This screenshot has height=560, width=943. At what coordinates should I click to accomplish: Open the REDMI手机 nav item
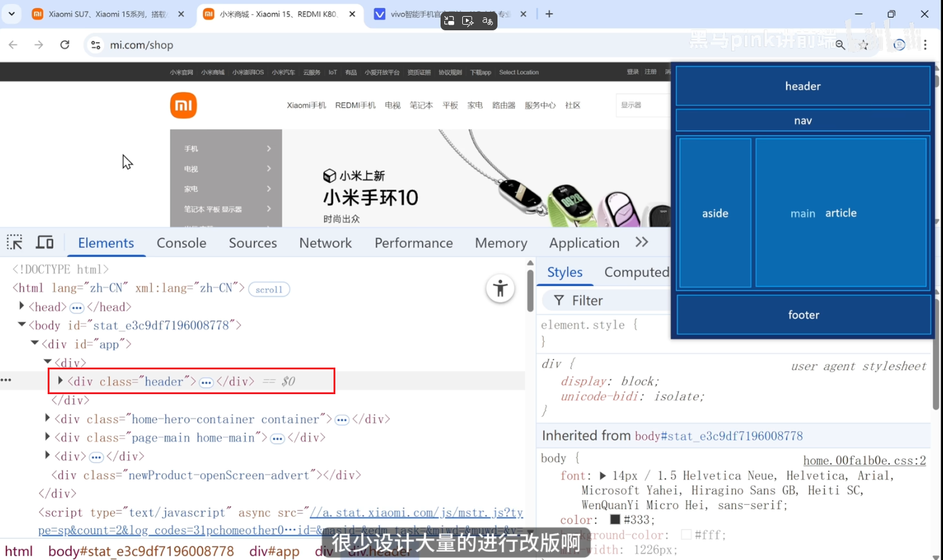tap(355, 105)
